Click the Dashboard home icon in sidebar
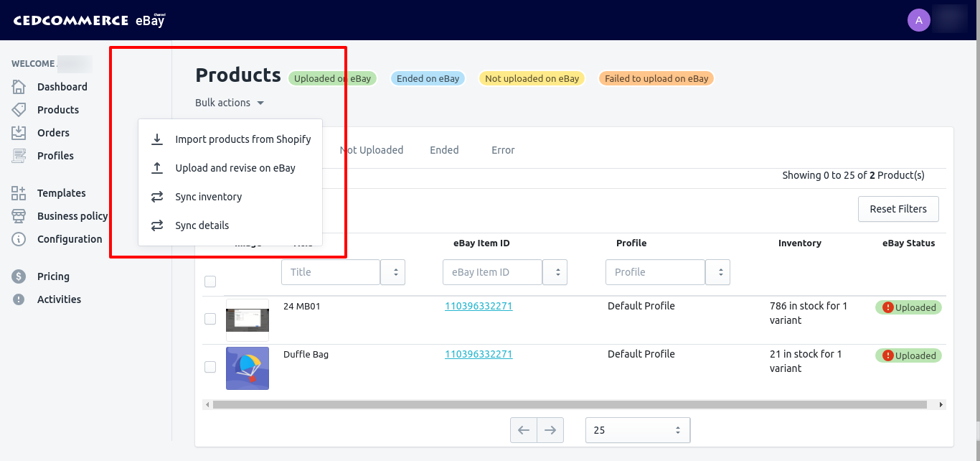This screenshot has width=980, height=461. pyautogui.click(x=19, y=87)
